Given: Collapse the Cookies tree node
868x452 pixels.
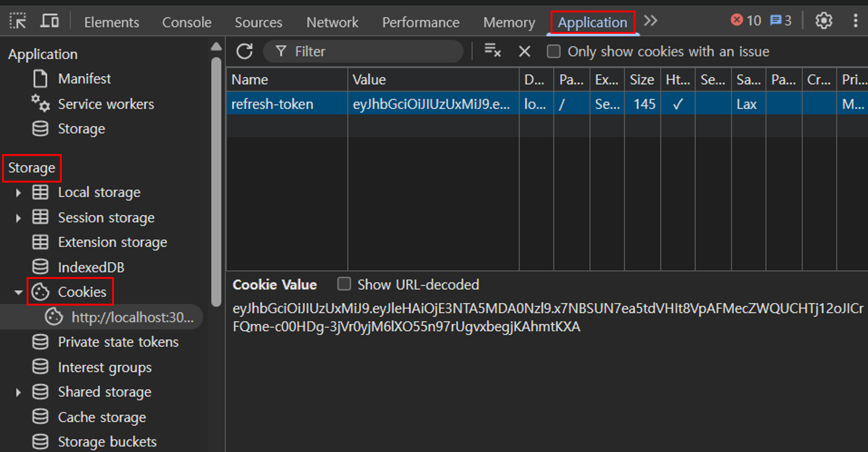Looking at the screenshot, I should (18, 292).
